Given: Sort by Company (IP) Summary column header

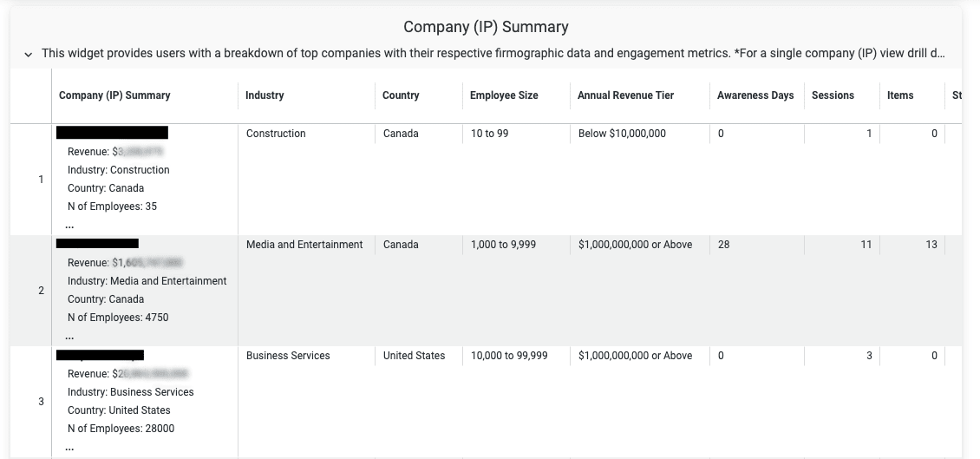Looking at the screenshot, I should click(114, 95).
